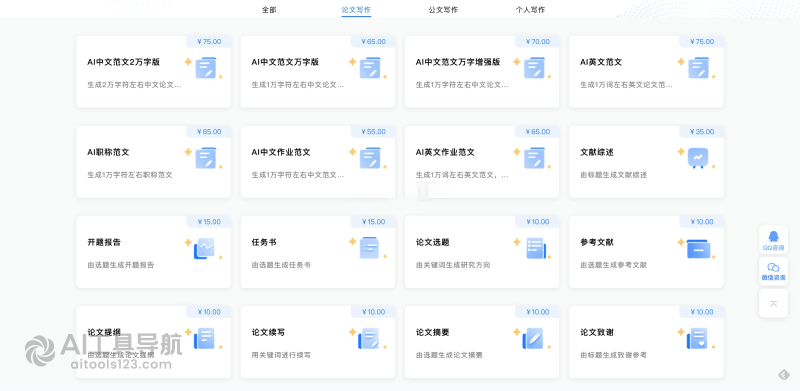Select the 任务书 title
Screen dimensions: 800x391
click(x=264, y=242)
